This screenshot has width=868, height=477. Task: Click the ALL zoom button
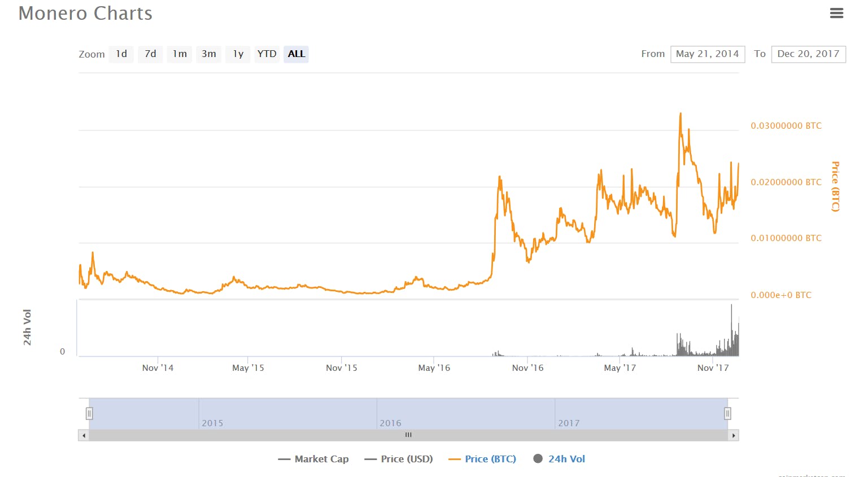pyautogui.click(x=296, y=54)
